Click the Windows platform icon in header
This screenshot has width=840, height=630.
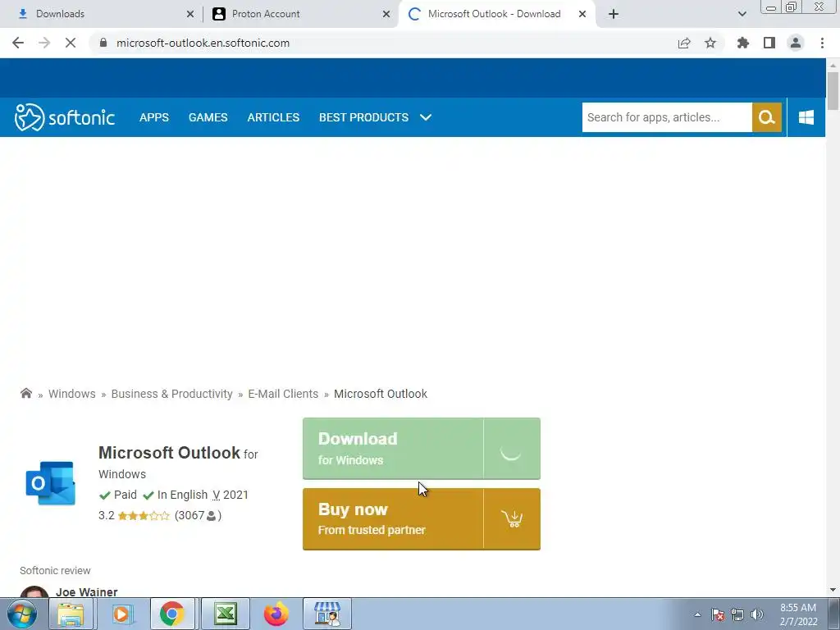tap(806, 117)
